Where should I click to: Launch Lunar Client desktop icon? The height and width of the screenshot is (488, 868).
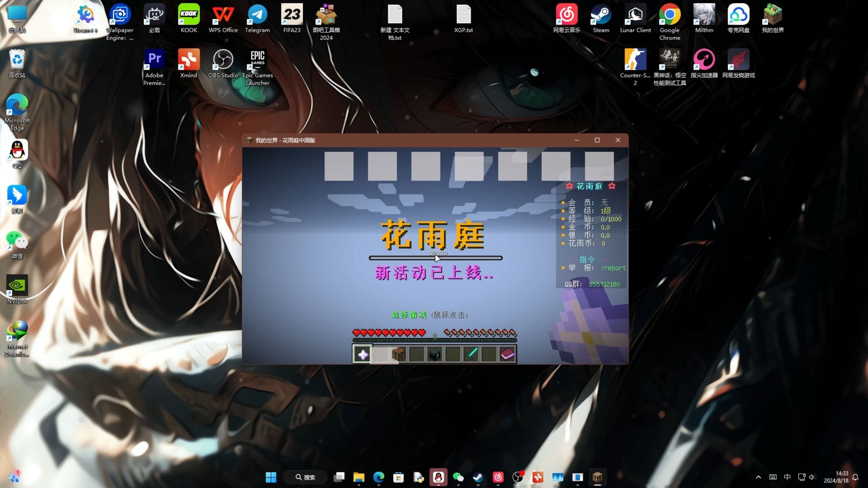(635, 19)
